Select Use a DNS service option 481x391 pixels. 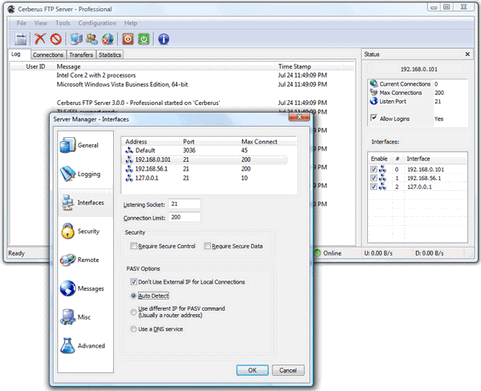134,329
